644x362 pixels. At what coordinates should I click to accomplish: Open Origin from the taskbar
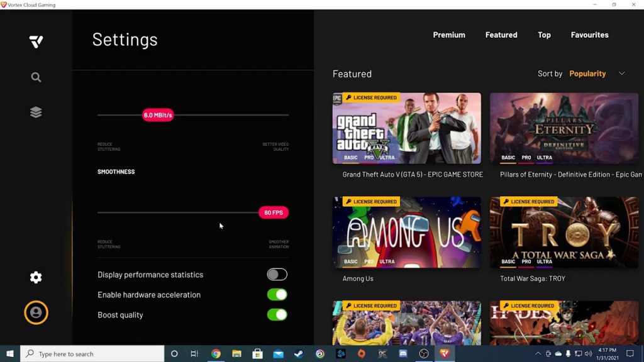pos(362,354)
